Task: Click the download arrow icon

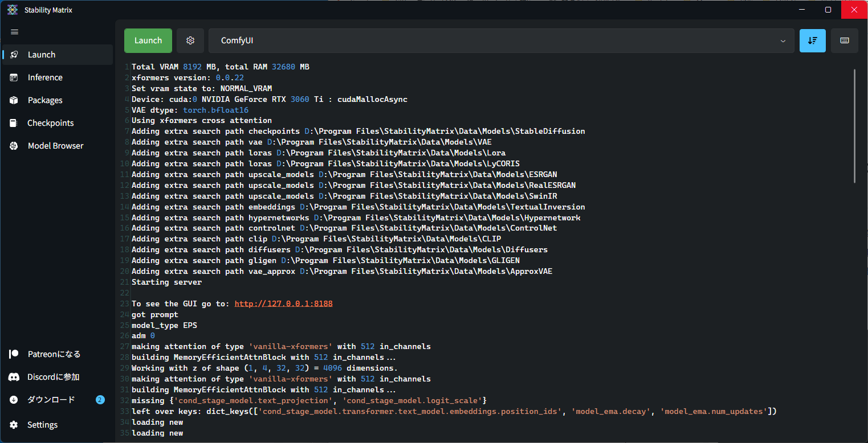Action: pos(14,400)
